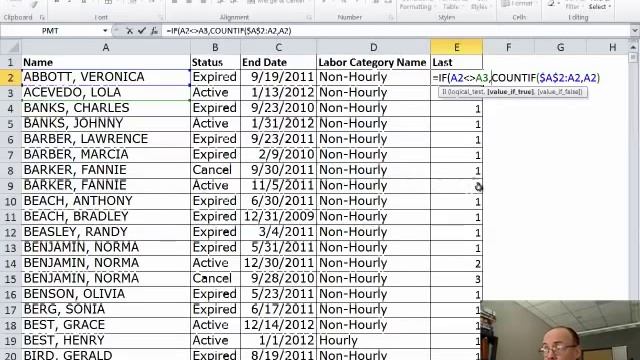
Task: Select cell BANKS, CHARLES
Action: click(106, 109)
